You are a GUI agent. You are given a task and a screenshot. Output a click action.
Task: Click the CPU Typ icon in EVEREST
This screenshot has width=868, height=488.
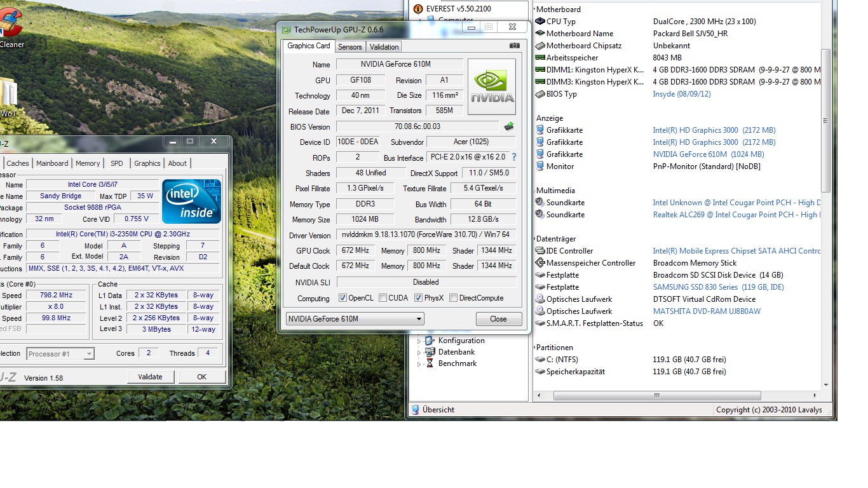pos(540,22)
